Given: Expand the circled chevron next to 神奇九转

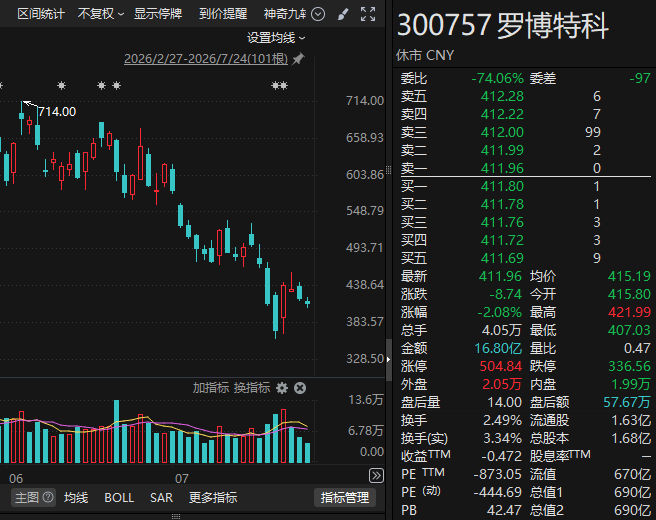Looking at the screenshot, I should click(318, 14).
